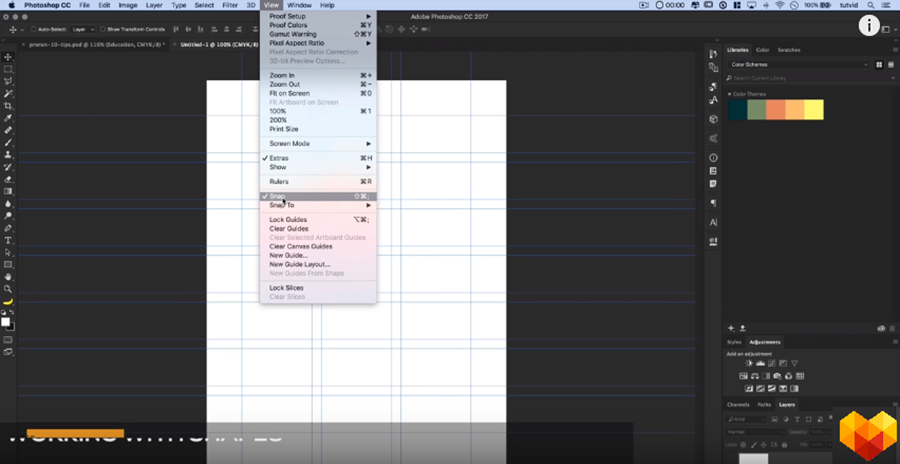Image resolution: width=900 pixels, height=464 pixels.
Task: Enable the Auto-Select checkbox
Action: 31,30
